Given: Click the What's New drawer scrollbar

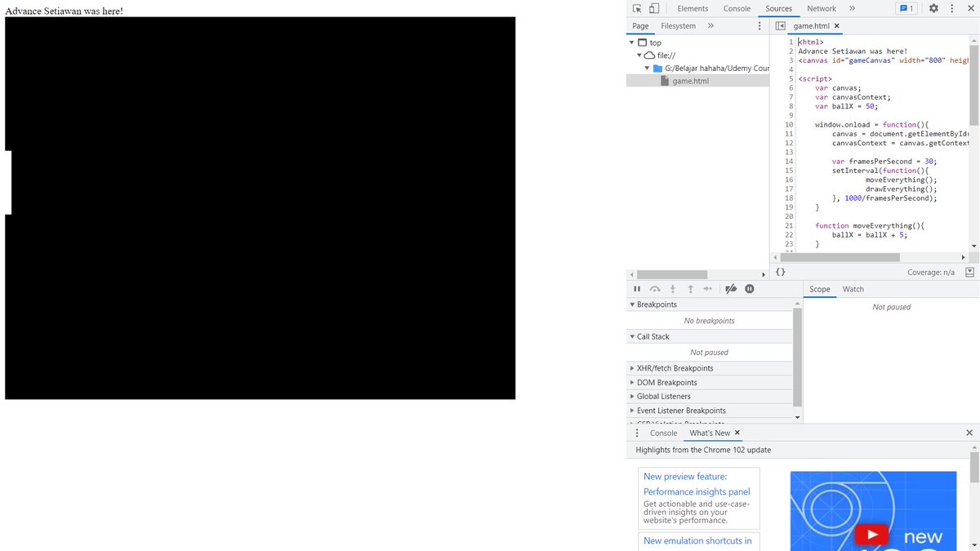Looking at the screenshot, I should pos(974,467).
